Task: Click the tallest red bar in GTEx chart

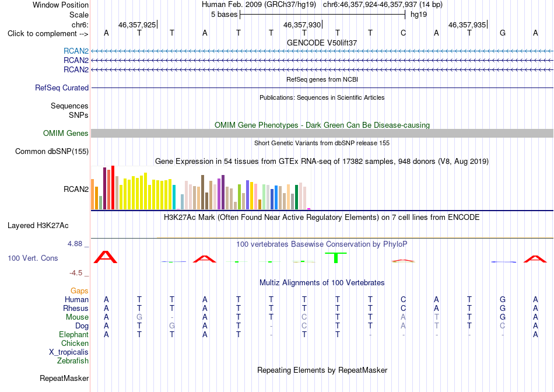Action: (x=113, y=187)
